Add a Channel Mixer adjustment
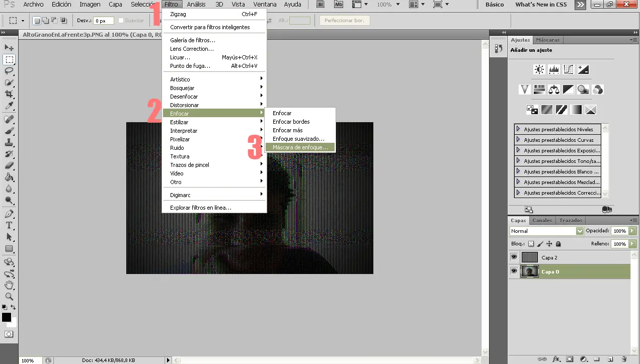Viewport: 640px width, 364px height. [x=598, y=89]
